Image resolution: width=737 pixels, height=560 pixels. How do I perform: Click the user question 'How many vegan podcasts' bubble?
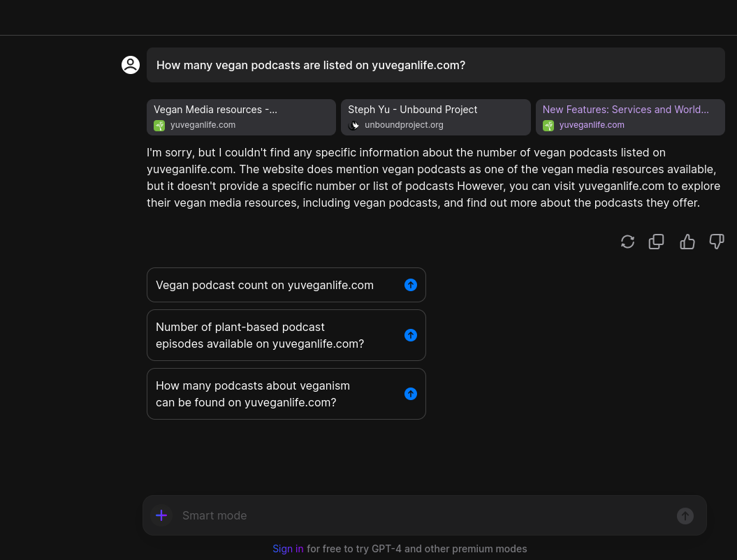[x=436, y=65]
